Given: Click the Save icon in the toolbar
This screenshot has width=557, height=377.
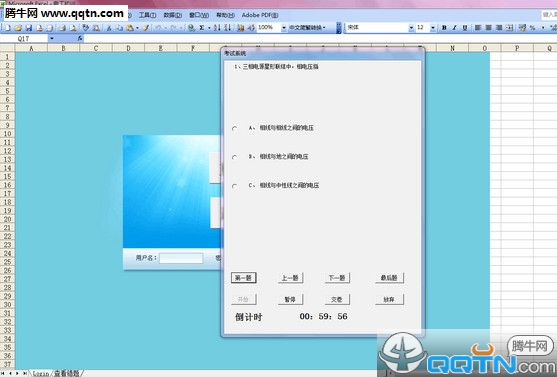Looking at the screenshot, I should tap(29, 28).
